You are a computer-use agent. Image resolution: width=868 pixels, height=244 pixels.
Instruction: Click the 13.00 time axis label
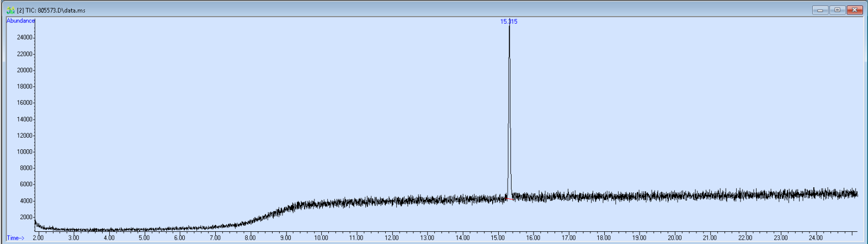(427, 238)
